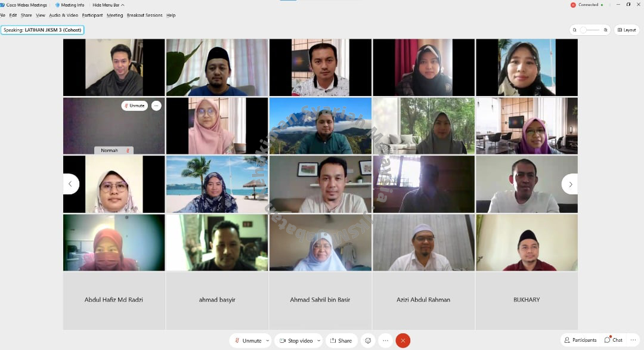Click Unmute on Normah's video tile
The width and height of the screenshot is (644, 350).
(x=135, y=106)
